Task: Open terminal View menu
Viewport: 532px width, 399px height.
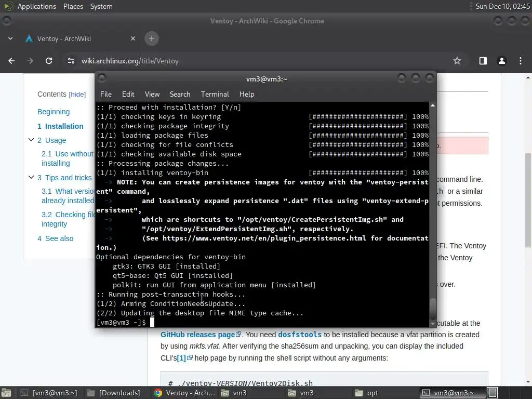Action: [152, 95]
